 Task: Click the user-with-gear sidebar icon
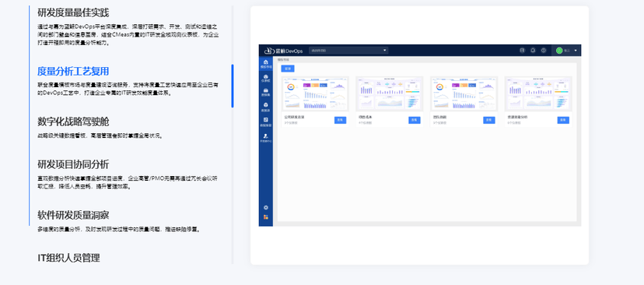[x=265, y=135]
